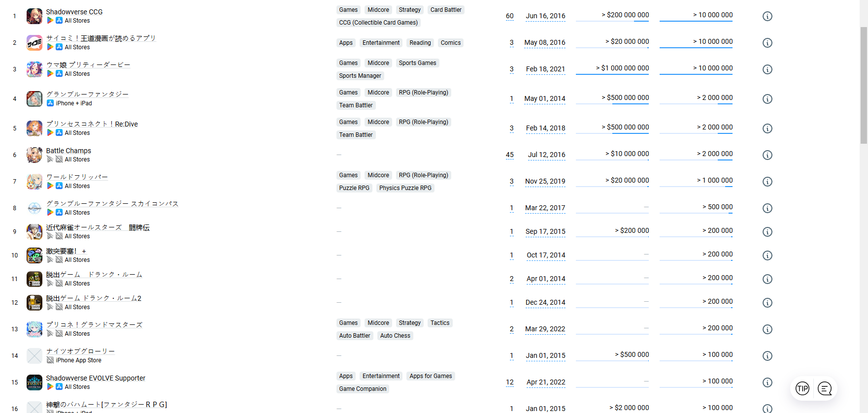Open プリコネ！グランドマスターズ link
Viewport: 868px width, 413px height.
(94, 325)
